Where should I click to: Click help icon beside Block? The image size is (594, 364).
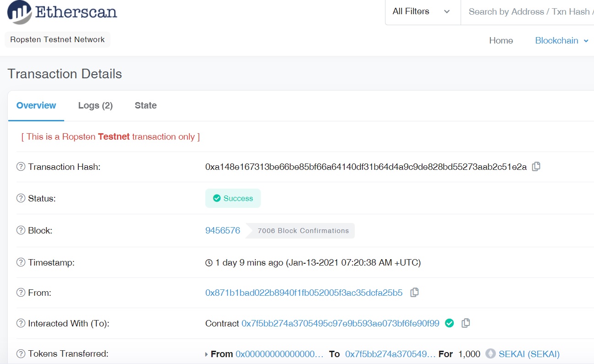pyautogui.click(x=21, y=230)
